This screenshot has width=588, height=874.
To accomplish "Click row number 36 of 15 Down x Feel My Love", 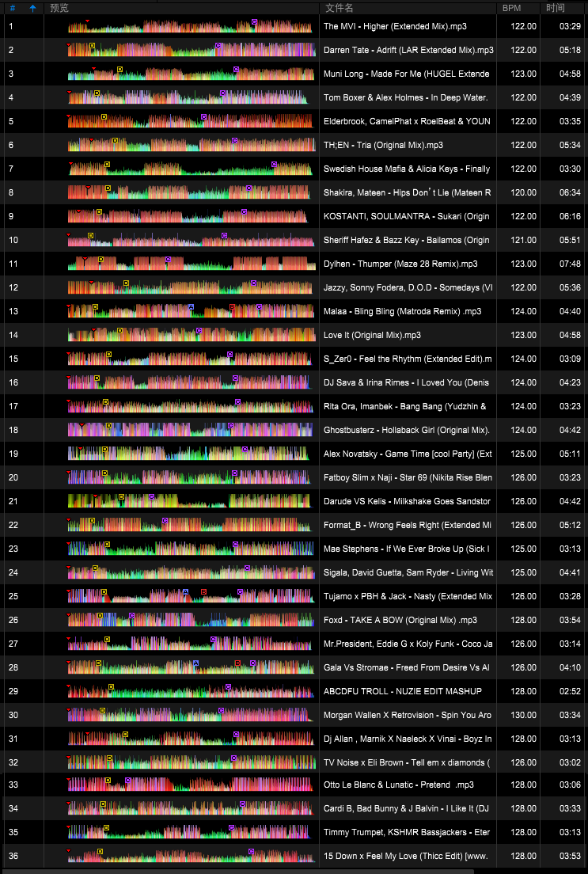I will coord(13,856).
